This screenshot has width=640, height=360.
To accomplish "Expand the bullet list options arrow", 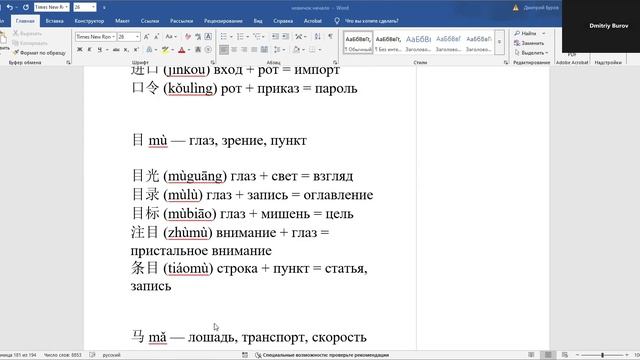I will pos(231,37).
